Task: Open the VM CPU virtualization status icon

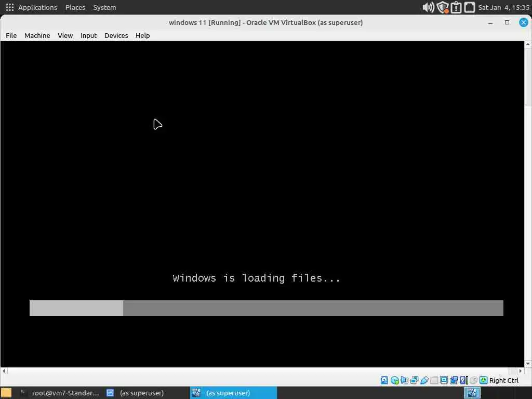Action: click(x=464, y=380)
